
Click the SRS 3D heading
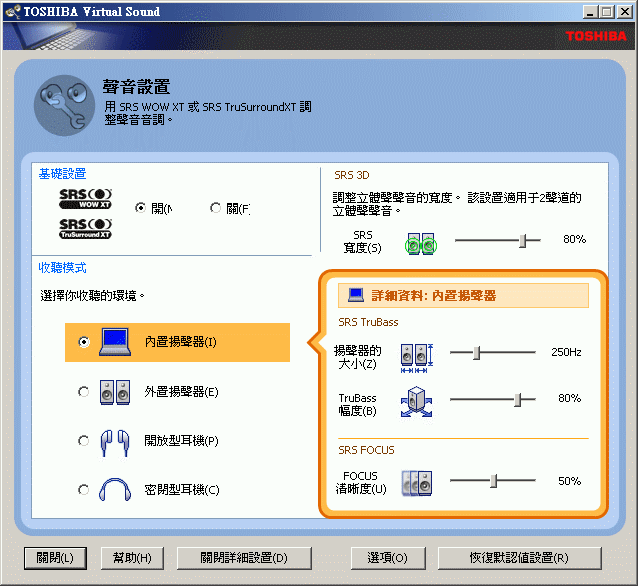tap(352, 175)
